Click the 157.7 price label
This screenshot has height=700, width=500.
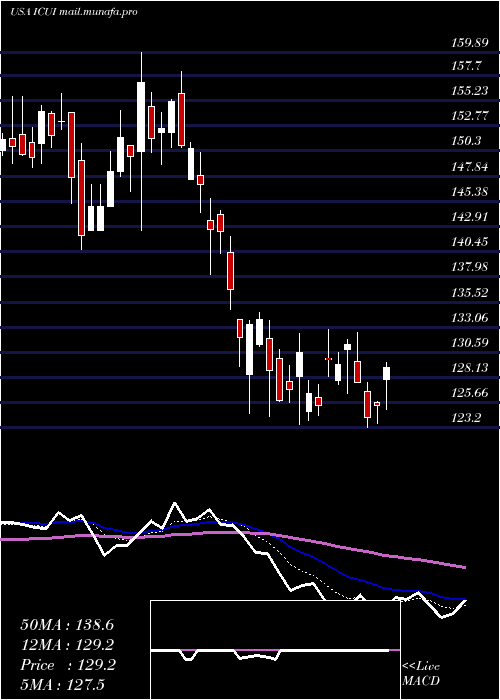click(x=466, y=66)
